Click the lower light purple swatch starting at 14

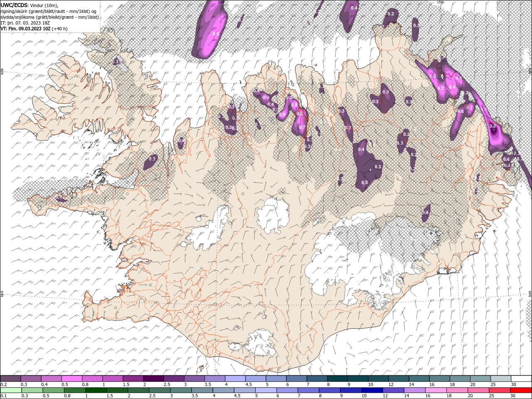pos(414,390)
